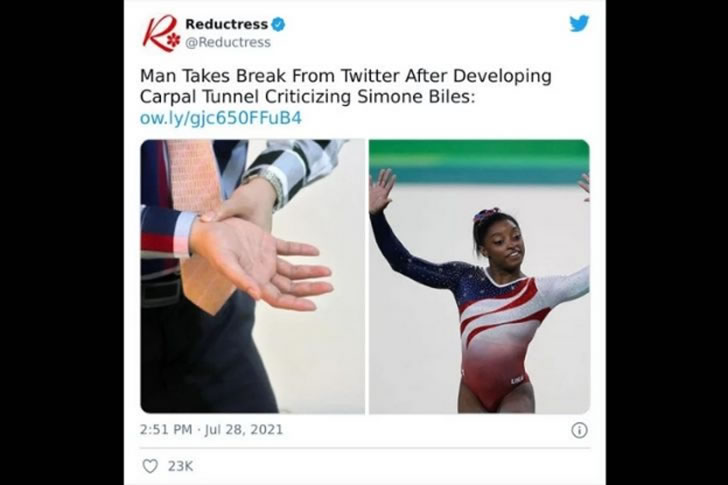Visit the @Reductress handle
This screenshot has width=728, height=485.
click(x=228, y=42)
